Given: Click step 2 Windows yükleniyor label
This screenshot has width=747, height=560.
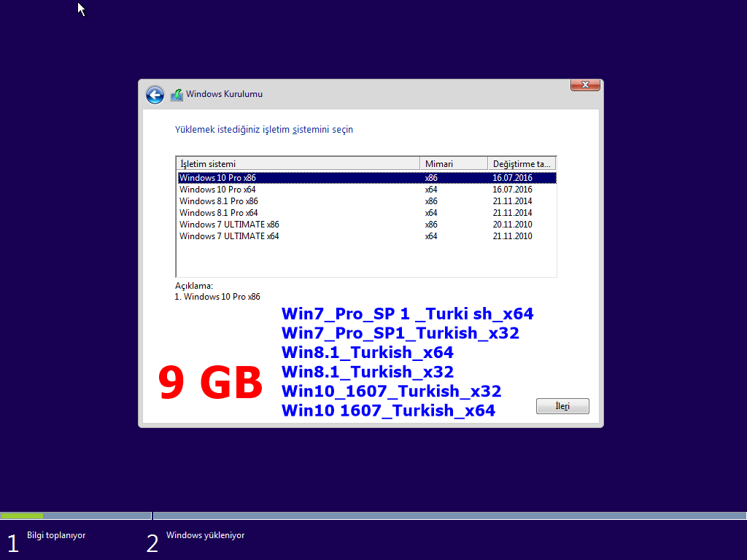Looking at the screenshot, I should pyautogui.click(x=205, y=535).
